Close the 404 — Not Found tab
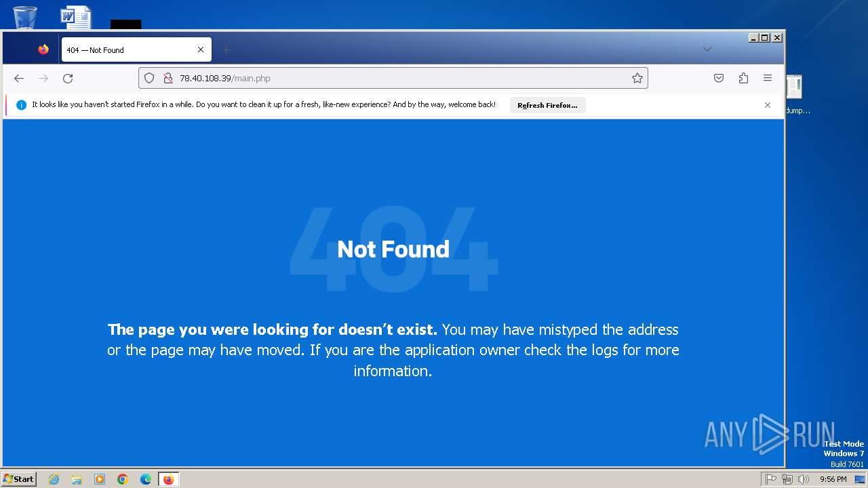Screen dimensions: 868x488 tap(201, 49)
